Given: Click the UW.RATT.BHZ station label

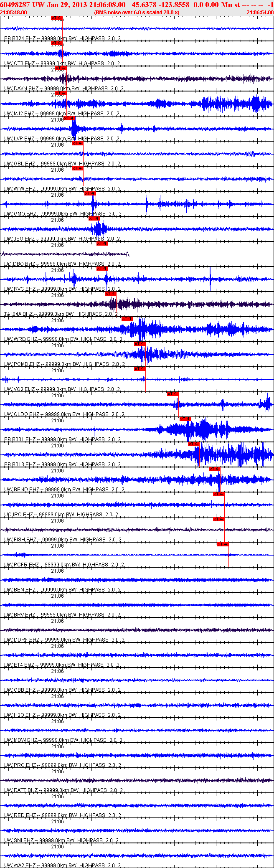Looking at the screenshot, I should pyautogui.click(x=21, y=790).
